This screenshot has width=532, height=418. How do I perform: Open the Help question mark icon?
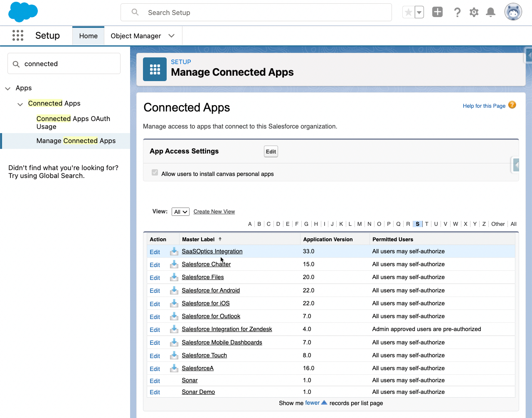coord(457,12)
